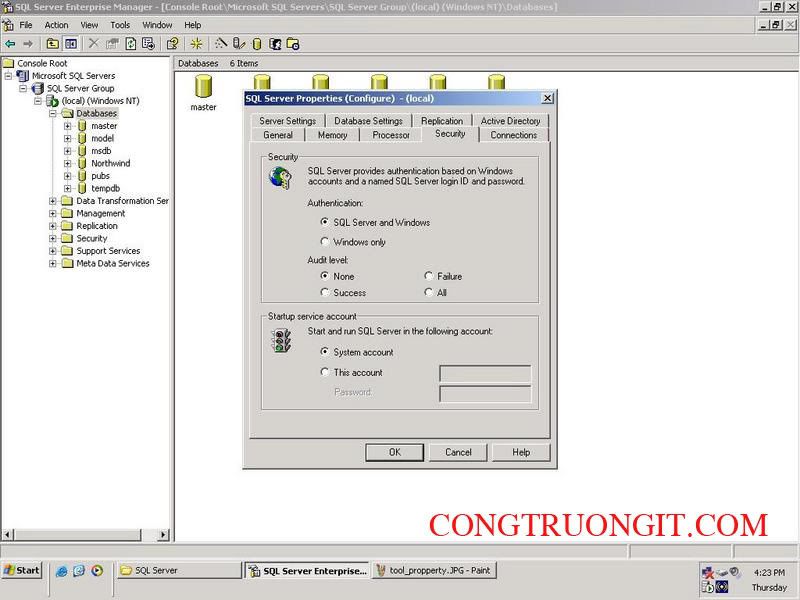Image resolution: width=800 pixels, height=600 pixels.
Task: Set audit level to All
Action: [429, 292]
